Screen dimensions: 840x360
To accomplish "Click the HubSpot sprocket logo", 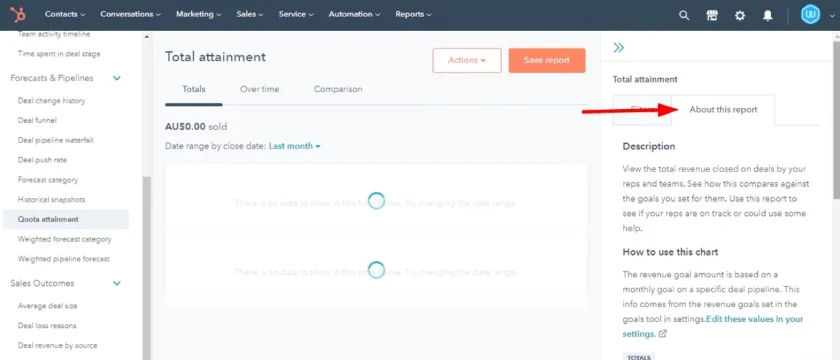I will tap(18, 15).
